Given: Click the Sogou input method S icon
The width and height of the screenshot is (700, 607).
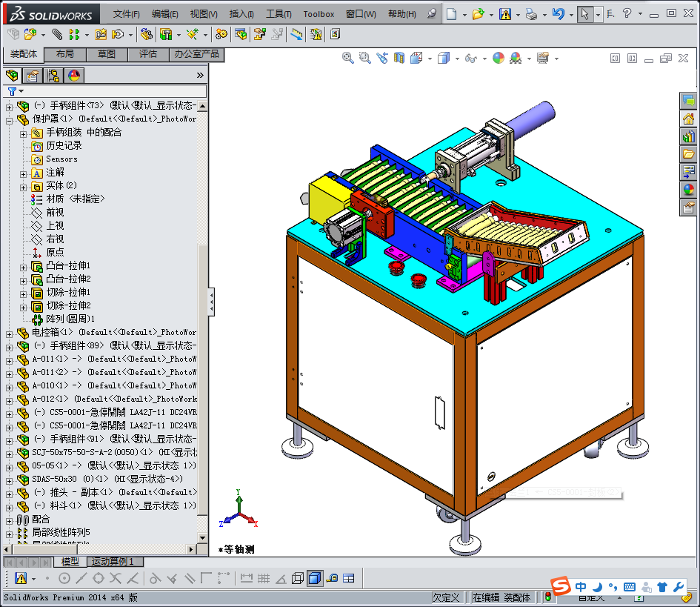Looking at the screenshot, I should pos(561,586).
